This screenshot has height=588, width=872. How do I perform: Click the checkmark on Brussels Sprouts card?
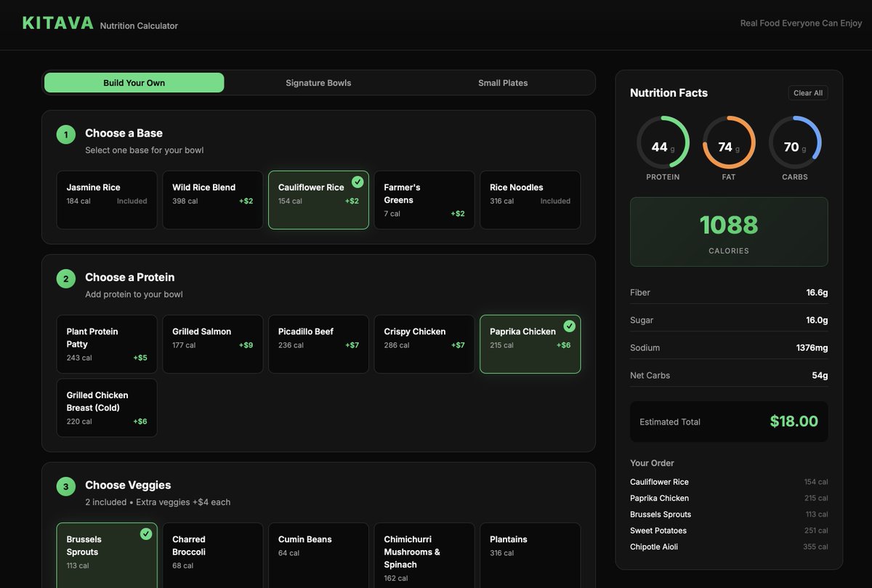coord(146,533)
